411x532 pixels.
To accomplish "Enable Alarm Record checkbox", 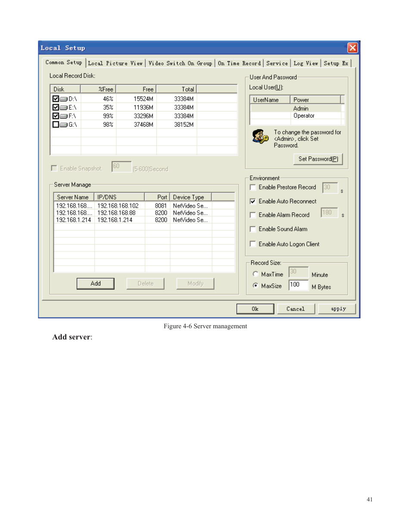I will pyautogui.click(x=253, y=215).
